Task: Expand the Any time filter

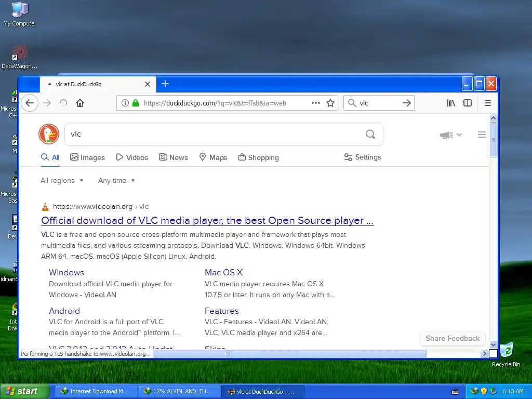Action: click(x=116, y=180)
